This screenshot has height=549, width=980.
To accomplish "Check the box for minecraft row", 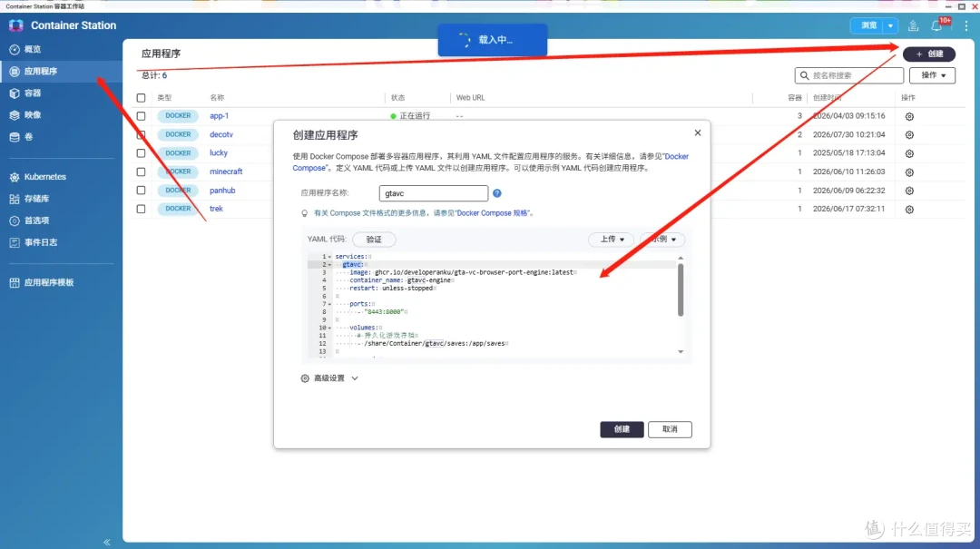I will (142, 172).
